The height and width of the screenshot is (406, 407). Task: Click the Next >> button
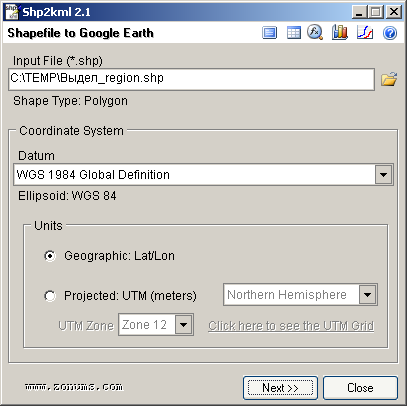pyautogui.click(x=280, y=388)
